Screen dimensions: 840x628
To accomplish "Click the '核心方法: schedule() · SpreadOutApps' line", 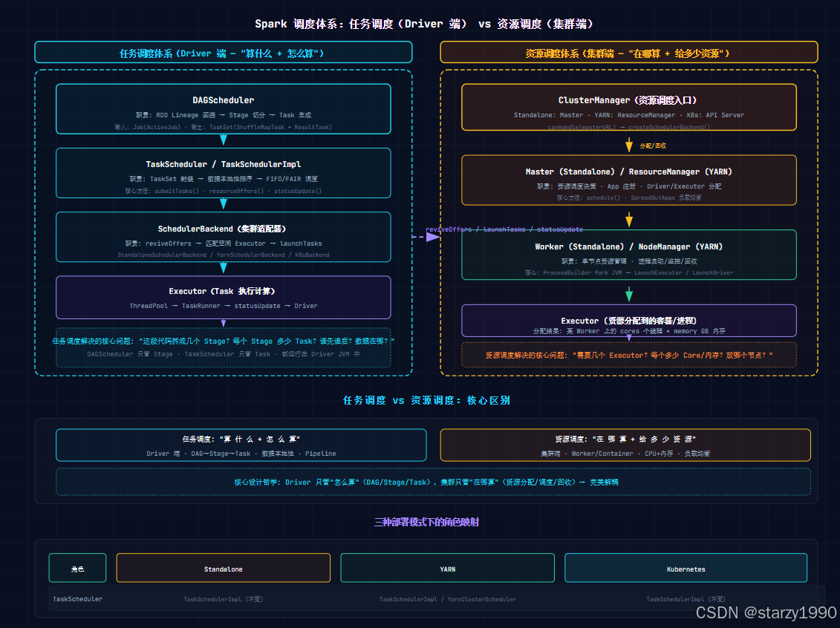I will [629, 198].
